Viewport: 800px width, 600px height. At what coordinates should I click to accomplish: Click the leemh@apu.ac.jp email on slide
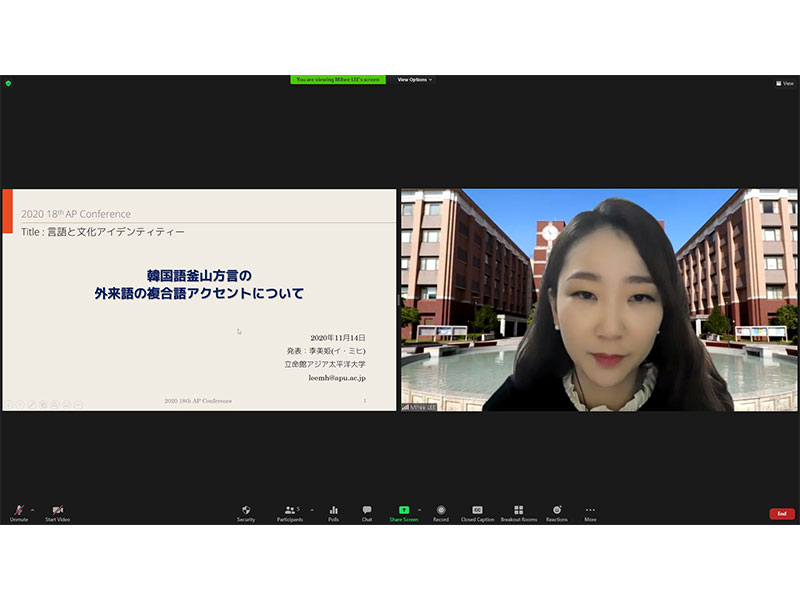point(337,378)
